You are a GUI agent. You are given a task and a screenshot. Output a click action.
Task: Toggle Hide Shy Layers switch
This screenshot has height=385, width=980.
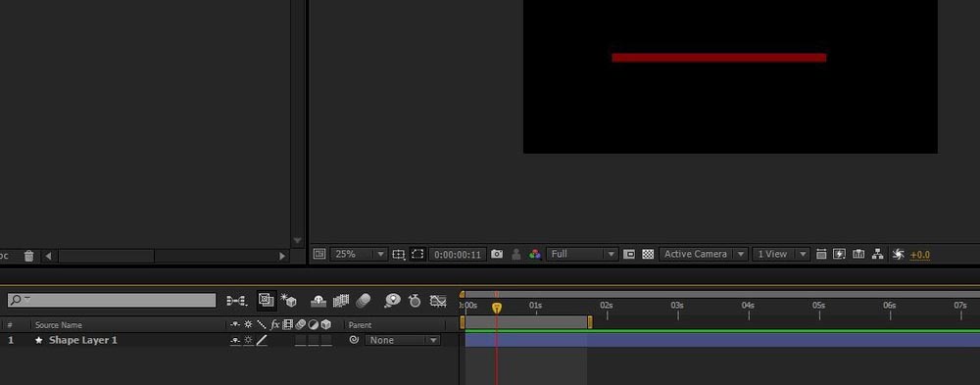318,301
